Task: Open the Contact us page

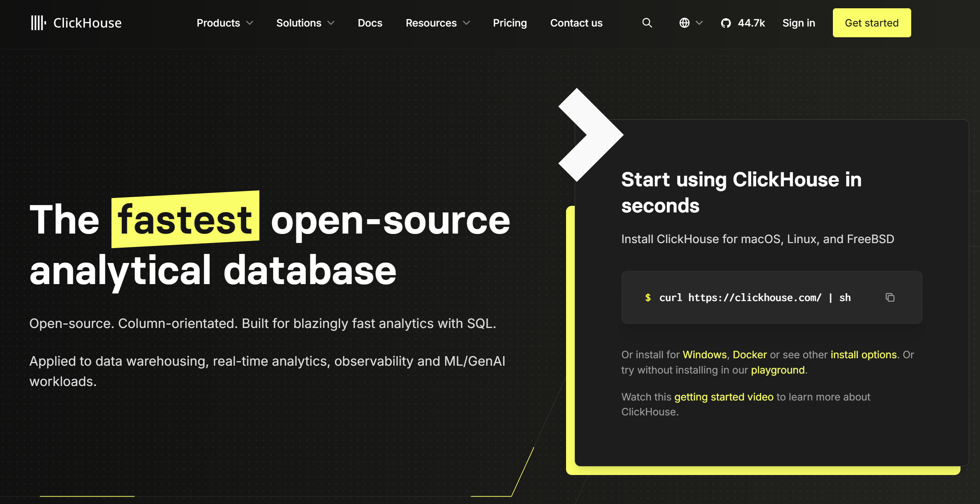Action: click(x=576, y=23)
